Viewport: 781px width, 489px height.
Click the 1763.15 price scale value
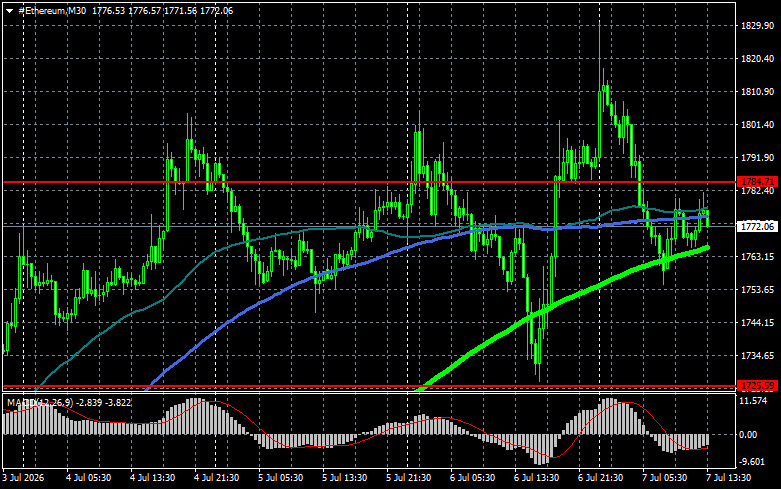coord(758,256)
